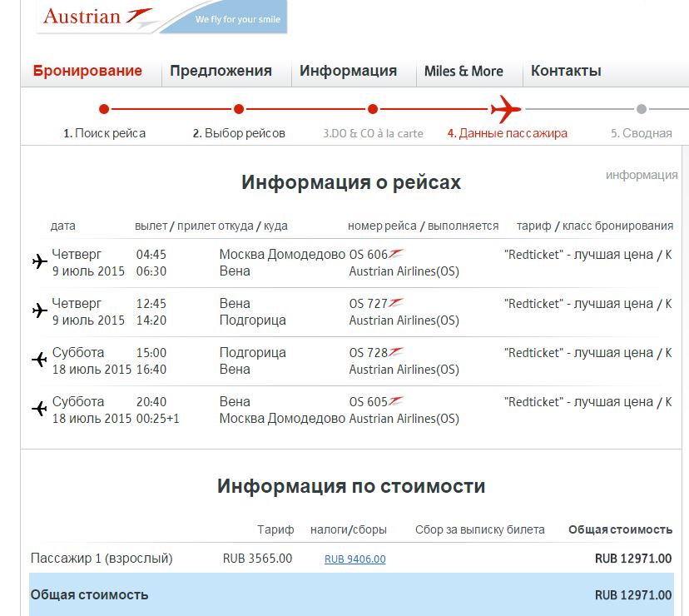Screen dimensions: 689x616
Task: Click flight number OS 606
Action: [369, 255]
